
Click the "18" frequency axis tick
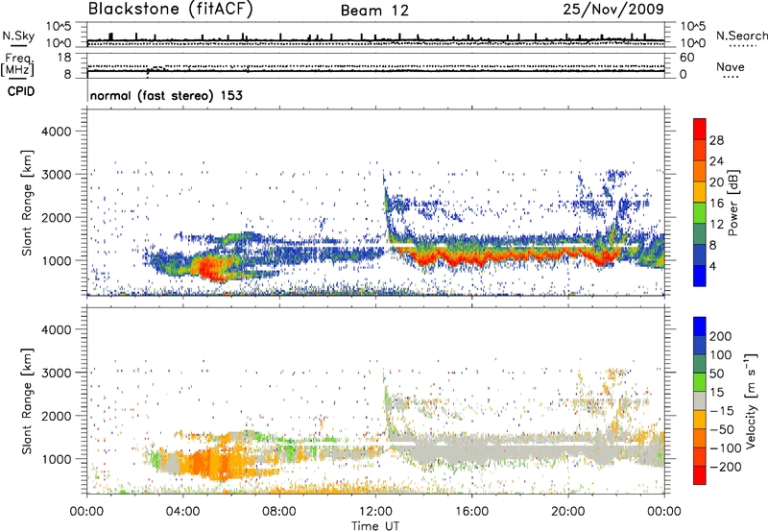(64, 58)
